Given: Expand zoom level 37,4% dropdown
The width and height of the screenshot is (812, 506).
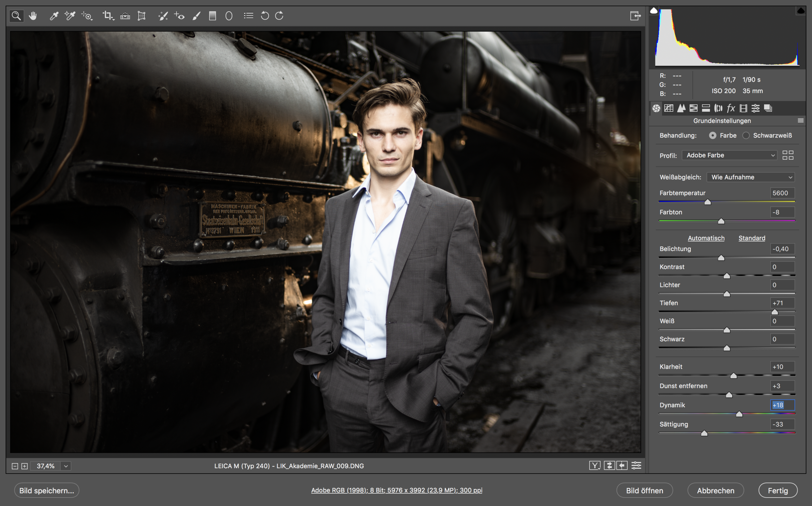Looking at the screenshot, I should tap(66, 466).
